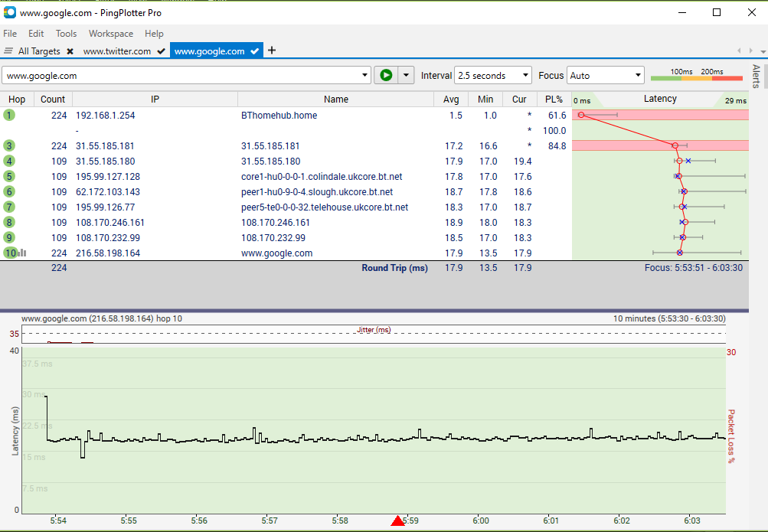Toggle tracing checkmark on www.twitter.com tab
Image resolution: width=768 pixels, height=532 pixels.
tap(161, 51)
